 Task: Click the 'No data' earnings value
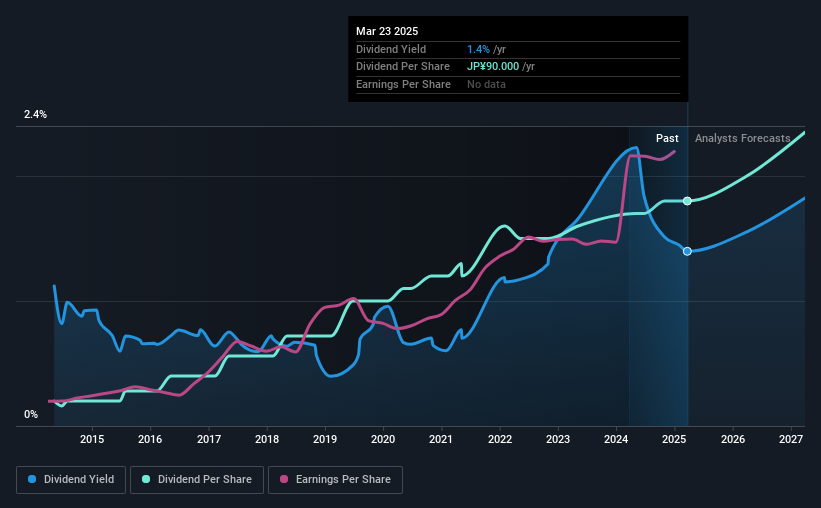tap(486, 84)
